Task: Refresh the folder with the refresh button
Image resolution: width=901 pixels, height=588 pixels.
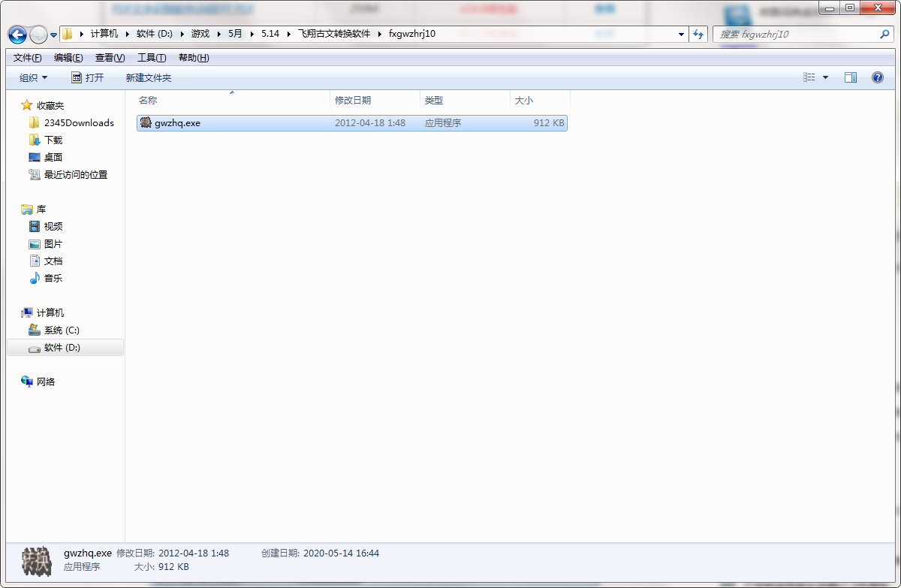Action: (698, 35)
